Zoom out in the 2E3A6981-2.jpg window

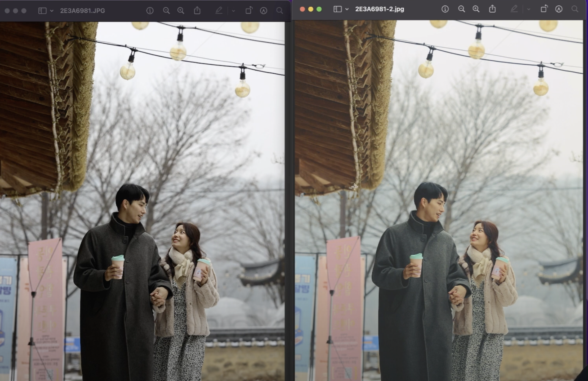pos(461,9)
